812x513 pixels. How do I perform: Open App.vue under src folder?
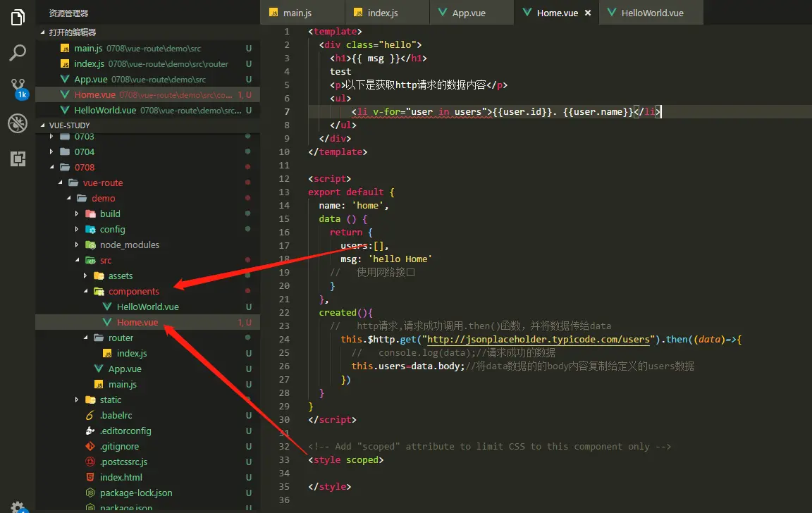pos(147,369)
